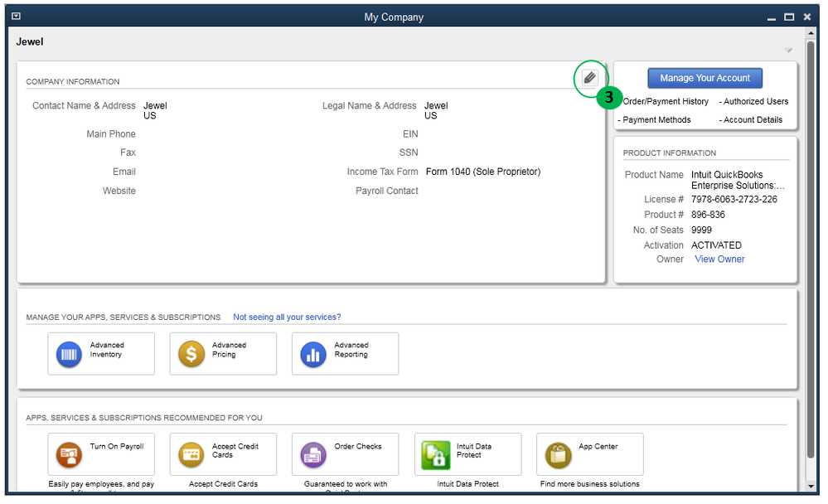Click the Manage Your Account button
This screenshot has width=828, height=504.
(705, 78)
